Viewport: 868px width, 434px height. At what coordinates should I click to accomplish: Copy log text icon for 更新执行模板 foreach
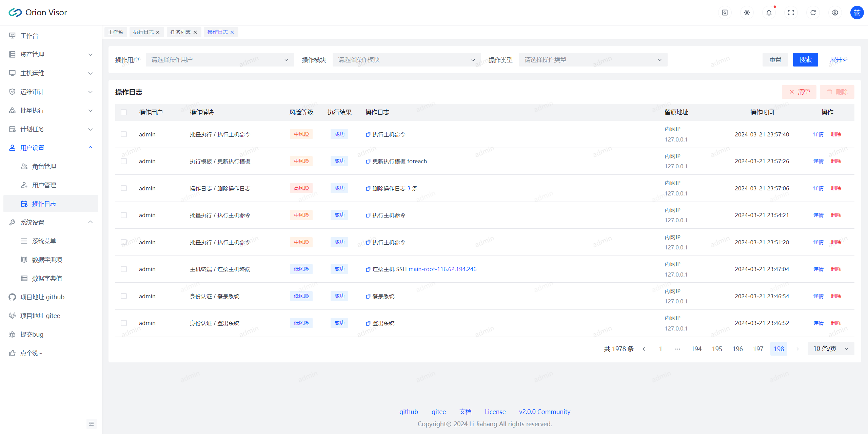368,162
